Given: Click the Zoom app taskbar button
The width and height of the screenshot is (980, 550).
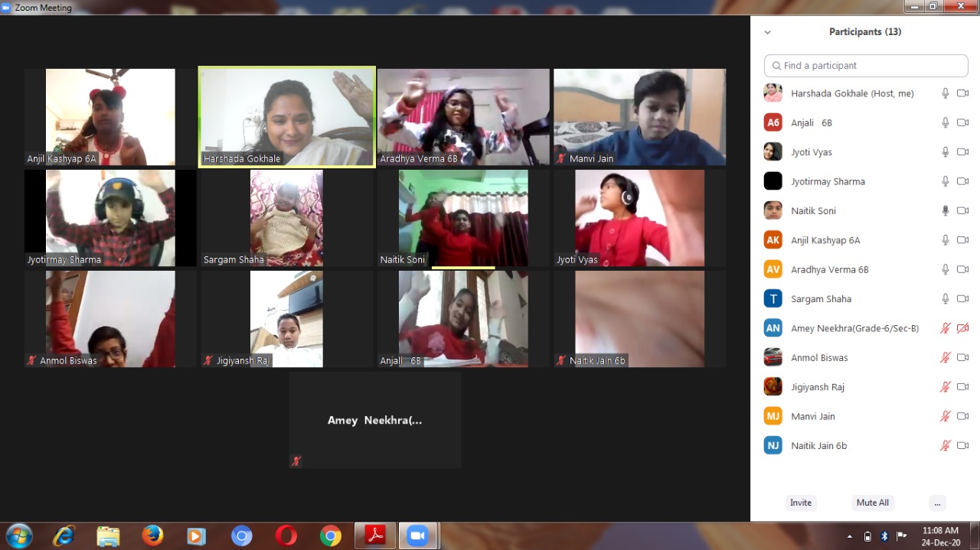Looking at the screenshot, I should point(417,536).
